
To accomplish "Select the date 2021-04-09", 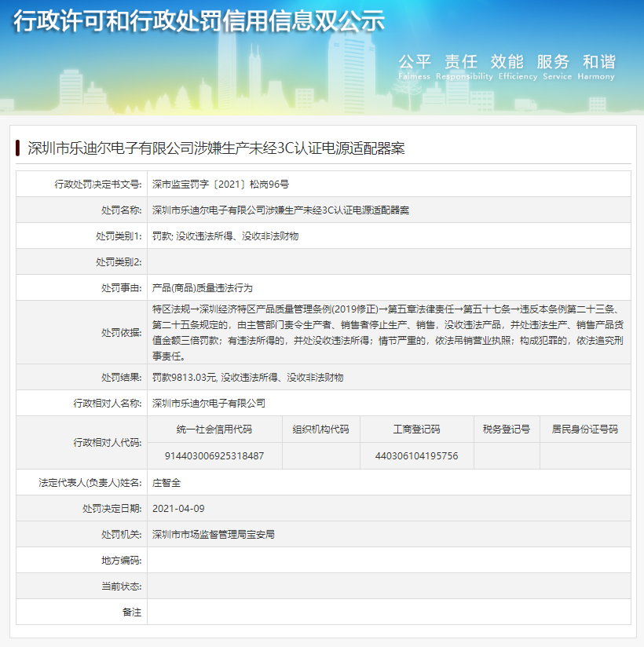I will click(178, 509).
